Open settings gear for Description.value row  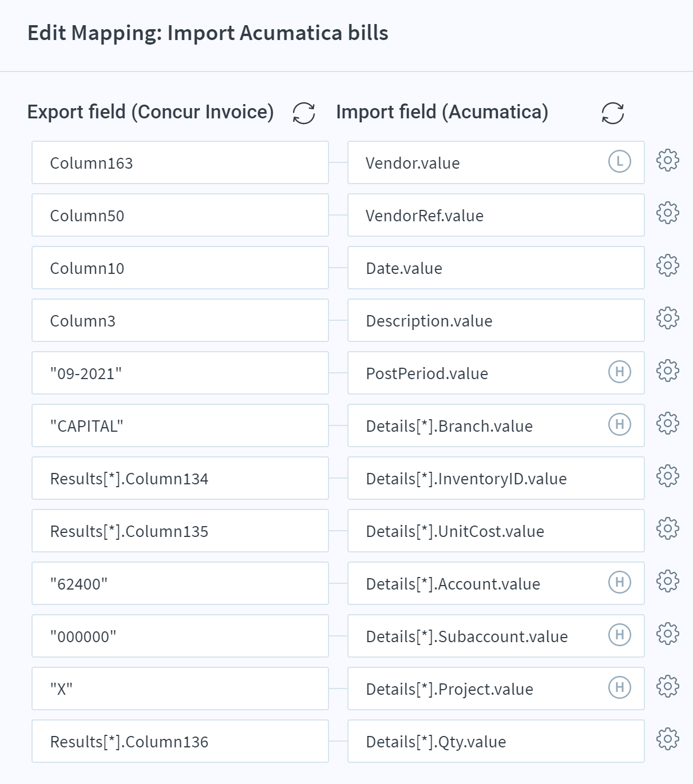(x=668, y=319)
